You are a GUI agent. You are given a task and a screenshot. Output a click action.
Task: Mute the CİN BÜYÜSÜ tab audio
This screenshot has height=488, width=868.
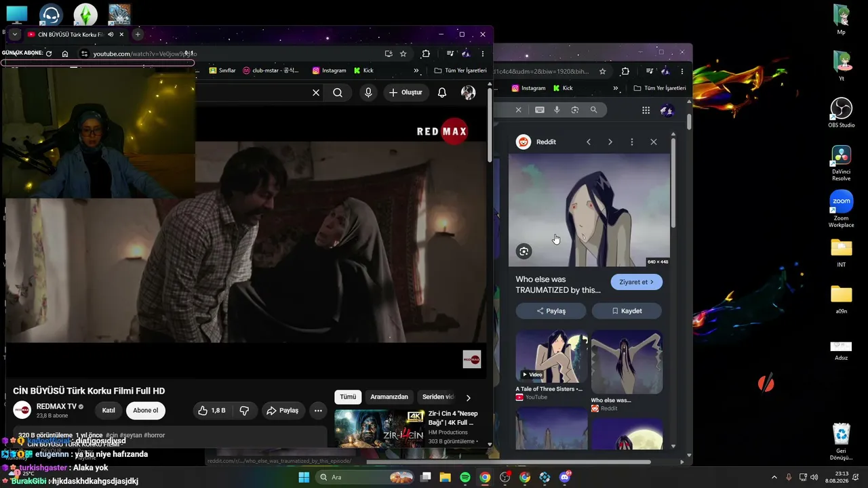pyautogui.click(x=111, y=35)
